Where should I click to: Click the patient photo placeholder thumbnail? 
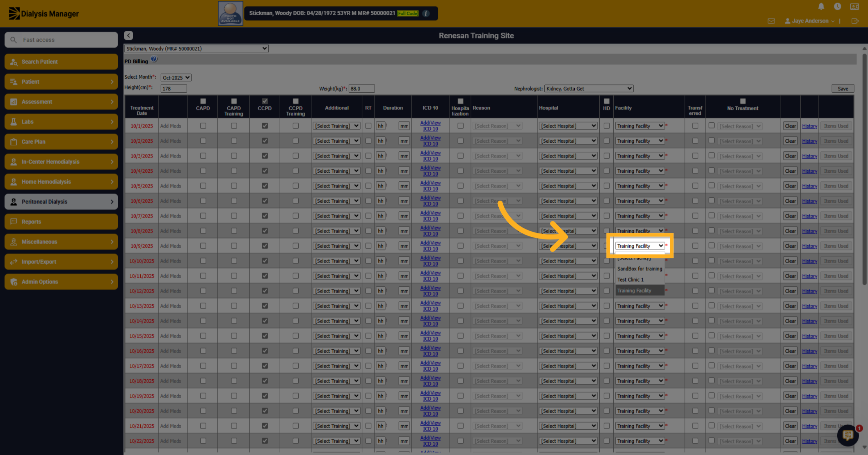(x=230, y=13)
